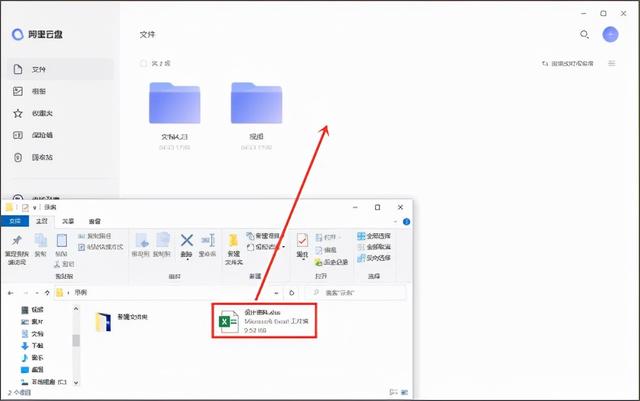
Task: Collapse the Explorer ribbon with the chevron
Action: (395, 221)
